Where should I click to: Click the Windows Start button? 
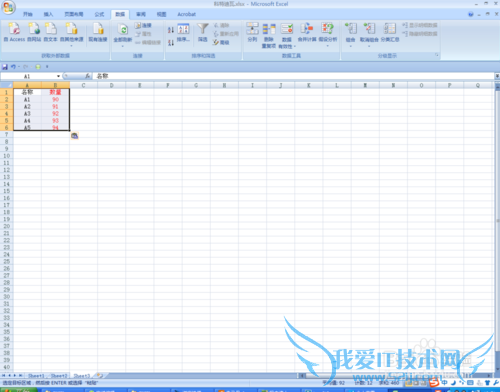19,390
